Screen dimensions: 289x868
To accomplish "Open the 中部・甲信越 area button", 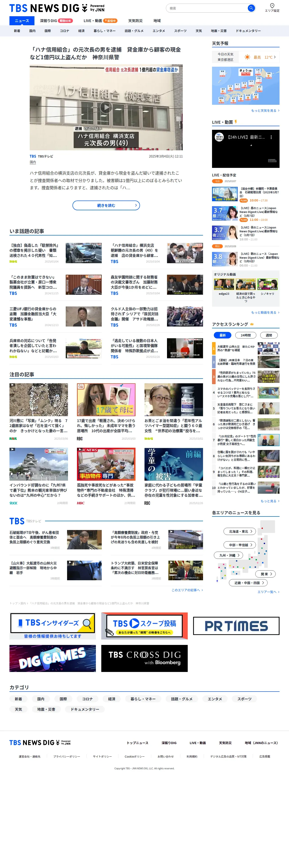I will pyautogui.click(x=239, y=545).
